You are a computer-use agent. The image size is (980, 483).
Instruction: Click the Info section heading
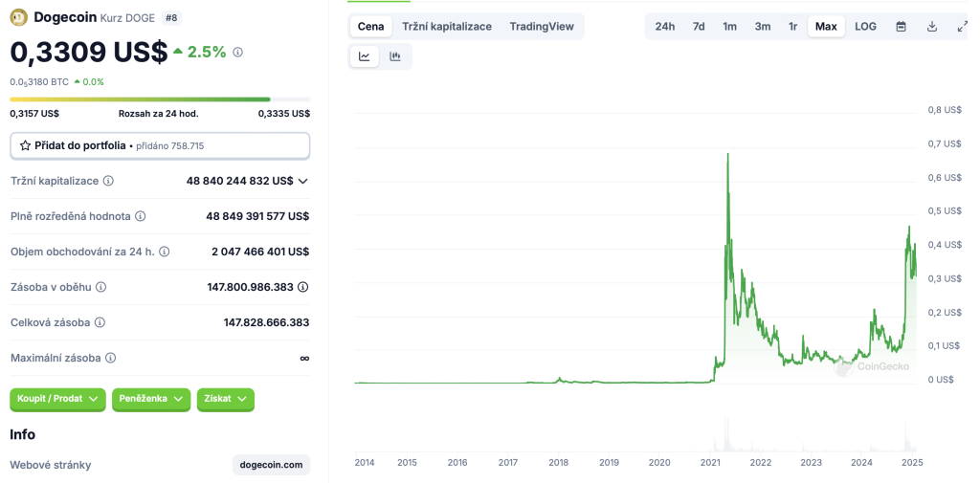pyautogui.click(x=23, y=434)
